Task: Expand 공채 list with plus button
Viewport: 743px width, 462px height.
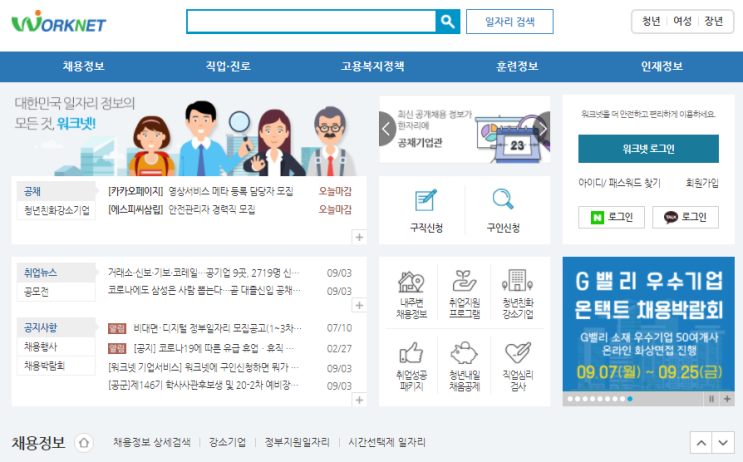Action: tap(359, 237)
